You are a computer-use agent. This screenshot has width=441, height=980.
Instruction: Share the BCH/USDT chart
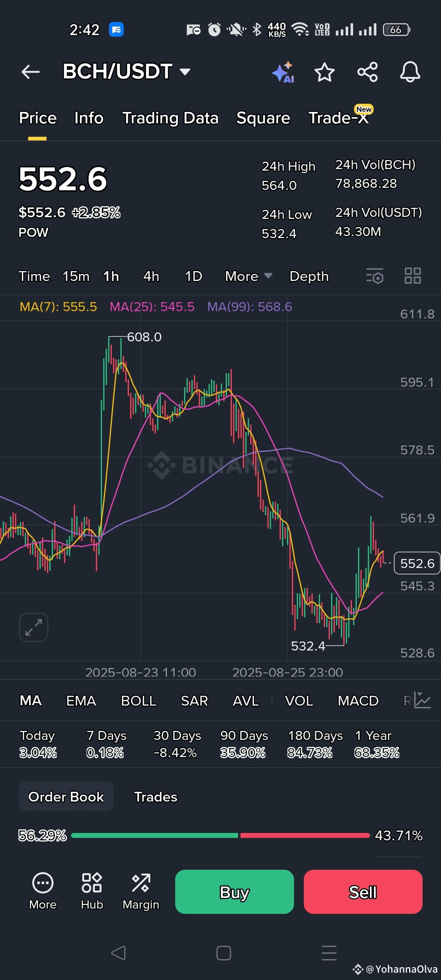point(367,72)
